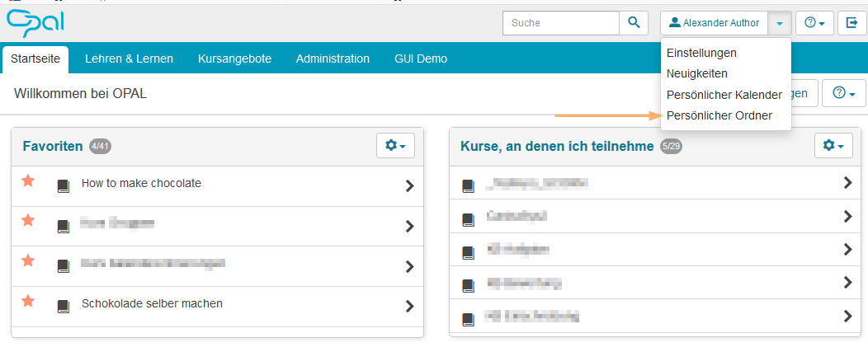This screenshot has height=347, width=868.
Task: Toggle star on Schokolade selber machen
Action: [28, 301]
